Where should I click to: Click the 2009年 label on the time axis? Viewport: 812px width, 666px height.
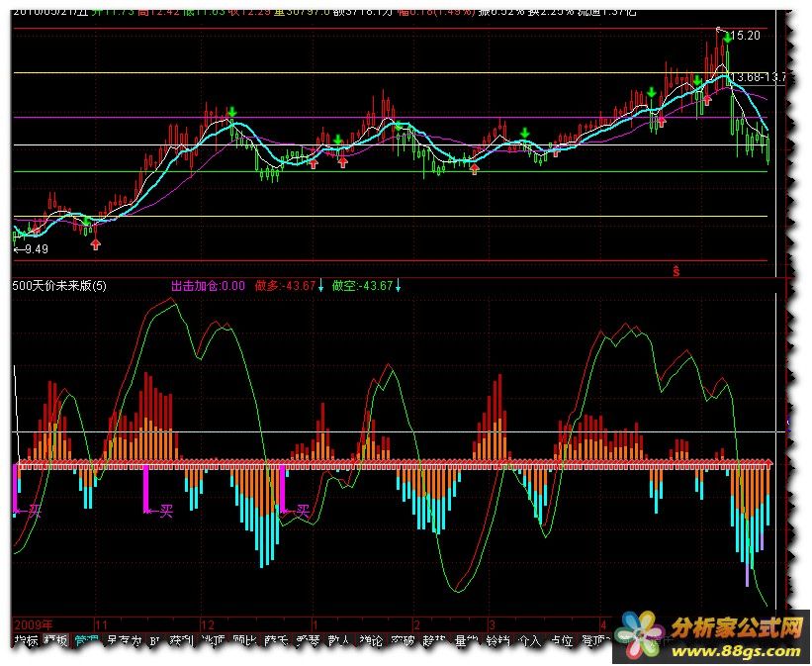(34, 625)
